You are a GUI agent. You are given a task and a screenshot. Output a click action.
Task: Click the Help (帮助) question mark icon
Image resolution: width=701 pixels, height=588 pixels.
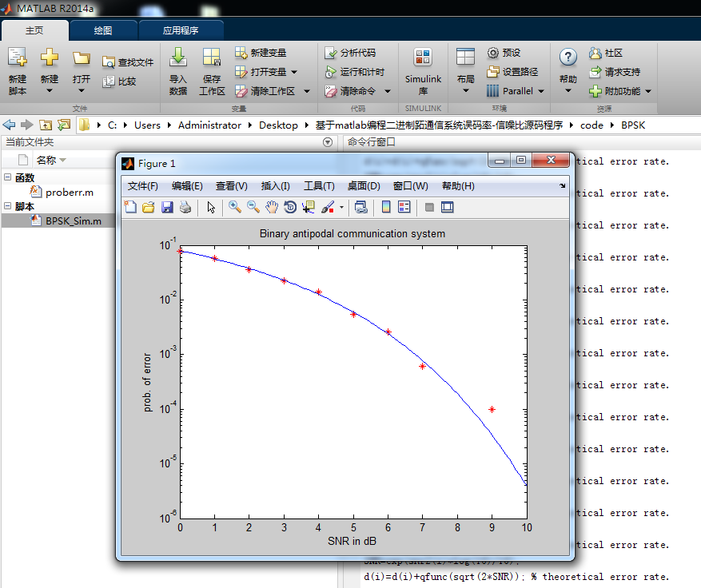[x=568, y=58]
